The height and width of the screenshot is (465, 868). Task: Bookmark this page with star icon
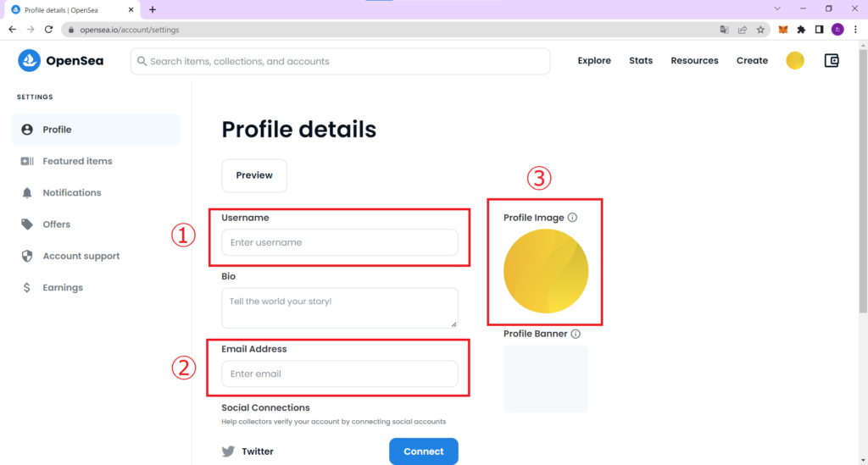760,30
